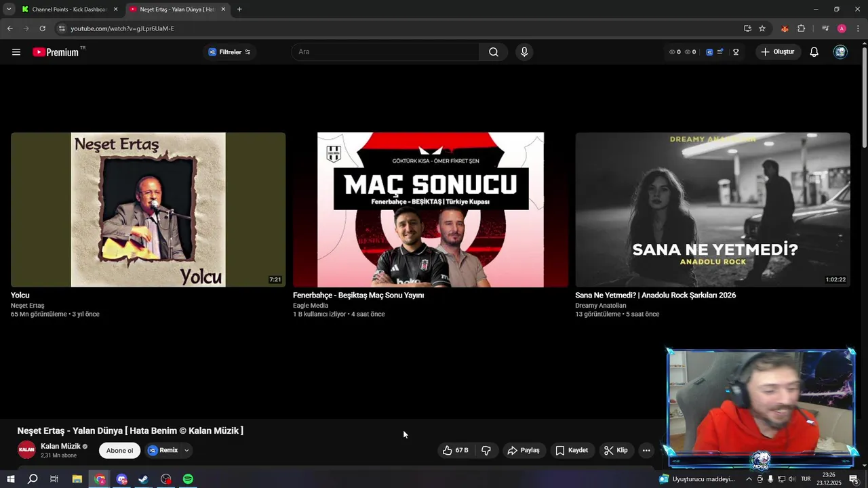The height and width of the screenshot is (488, 868).
Task: Switch the TUR keyboard language indicator
Action: [806, 479]
